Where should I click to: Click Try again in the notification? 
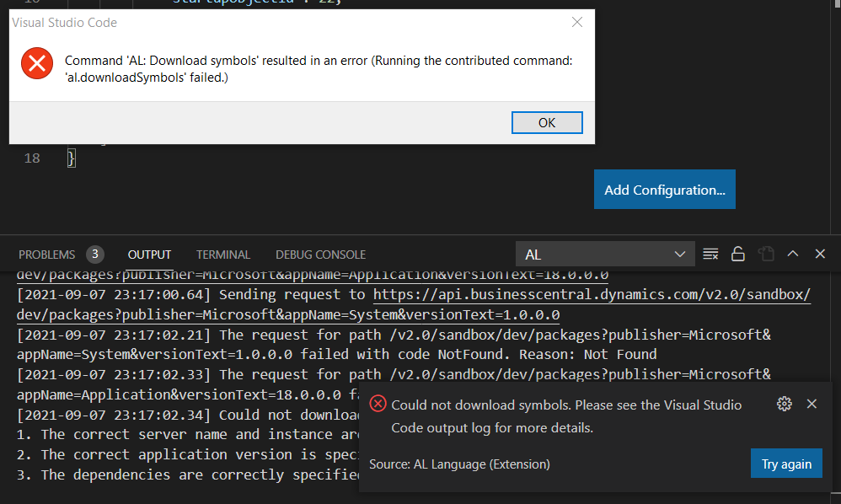click(x=786, y=464)
